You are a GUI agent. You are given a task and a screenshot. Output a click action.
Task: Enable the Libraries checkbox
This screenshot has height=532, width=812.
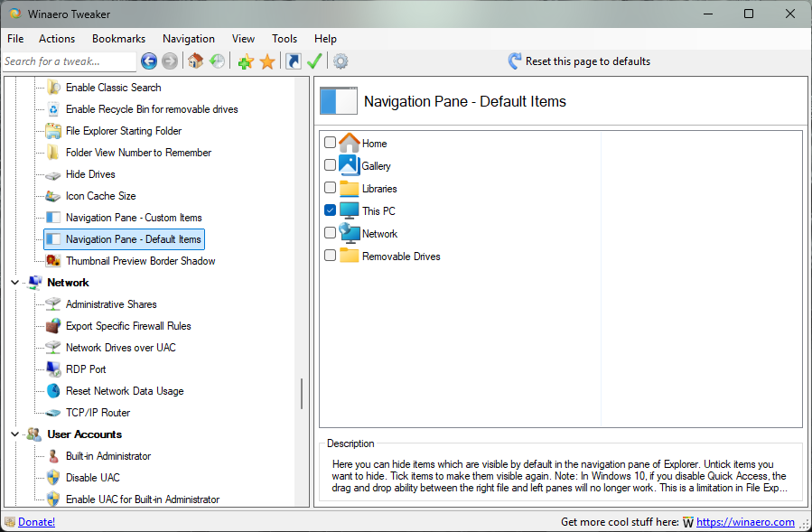(330, 187)
